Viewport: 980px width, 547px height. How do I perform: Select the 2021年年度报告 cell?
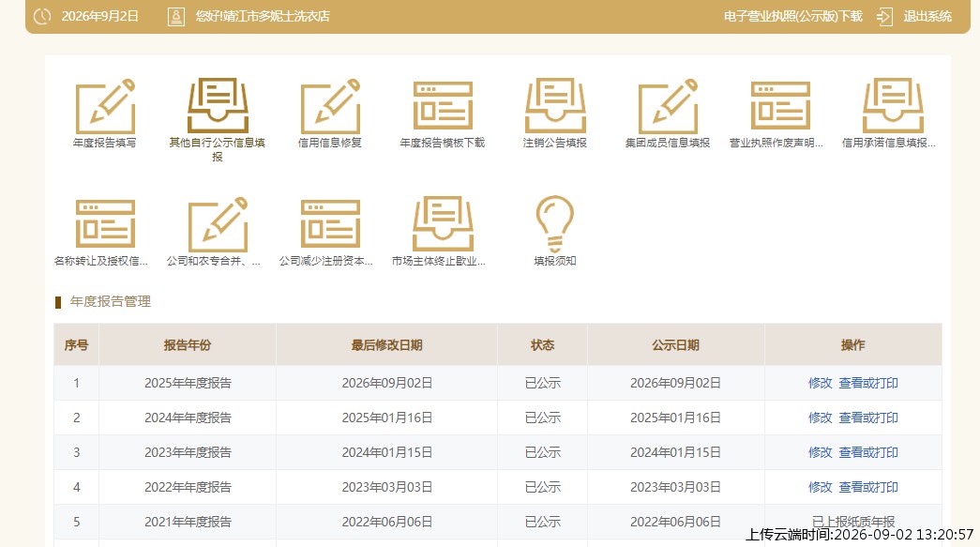(188, 522)
